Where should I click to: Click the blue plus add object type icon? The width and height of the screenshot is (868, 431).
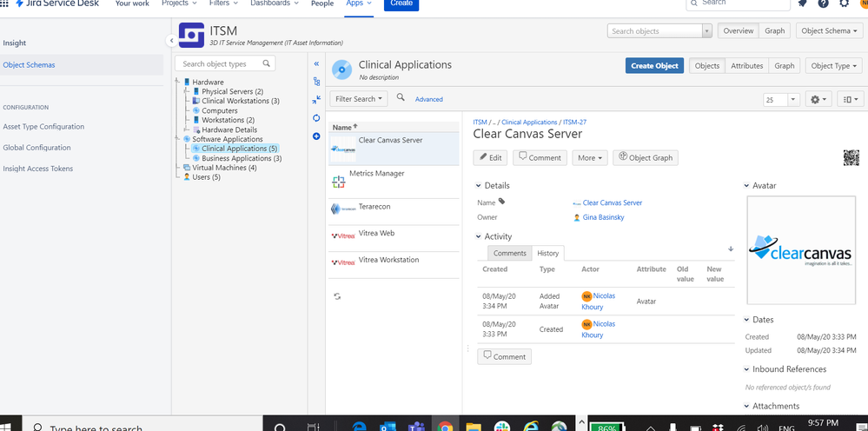click(x=316, y=136)
